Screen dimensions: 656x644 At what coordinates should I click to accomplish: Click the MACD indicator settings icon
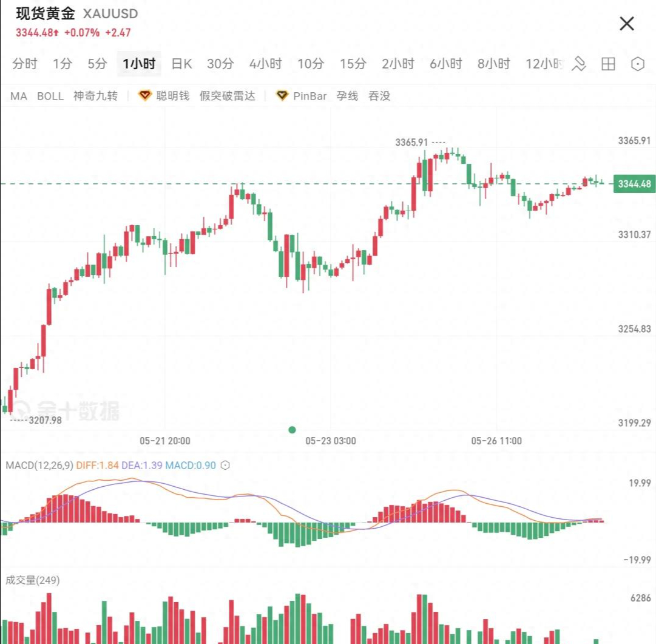[x=225, y=466]
